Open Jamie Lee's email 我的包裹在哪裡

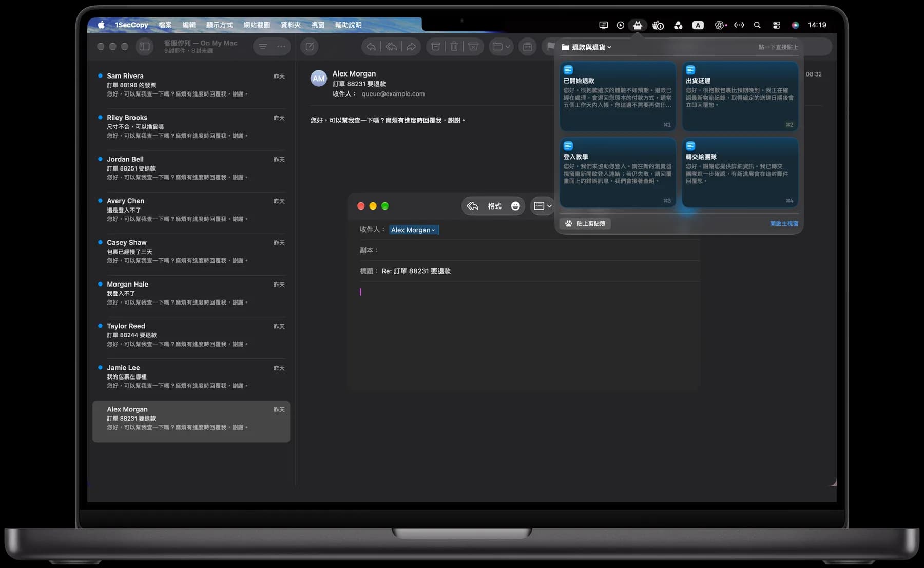pos(191,376)
